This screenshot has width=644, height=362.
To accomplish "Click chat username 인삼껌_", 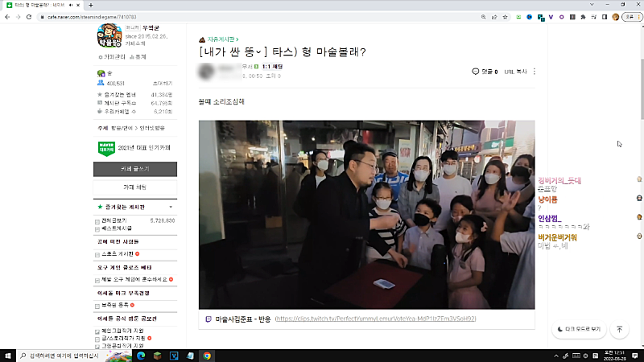I will pos(550,219).
